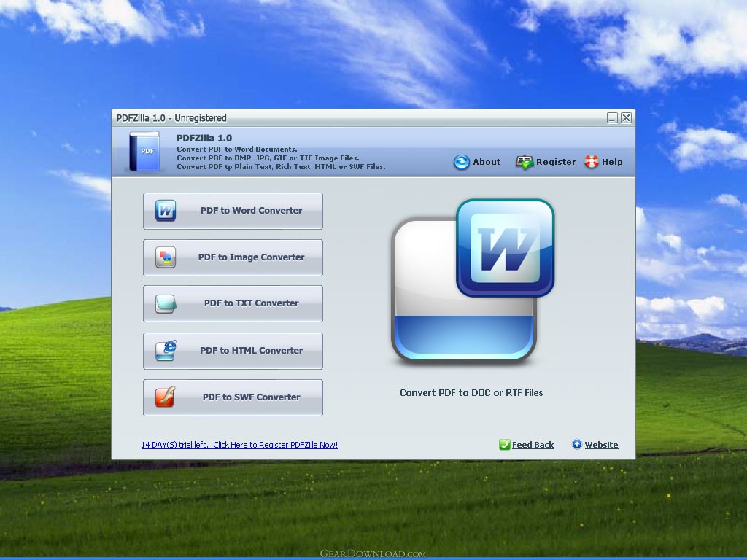Click the Word icon on the PDF to Word button
The image size is (747, 560).
tap(166, 211)
